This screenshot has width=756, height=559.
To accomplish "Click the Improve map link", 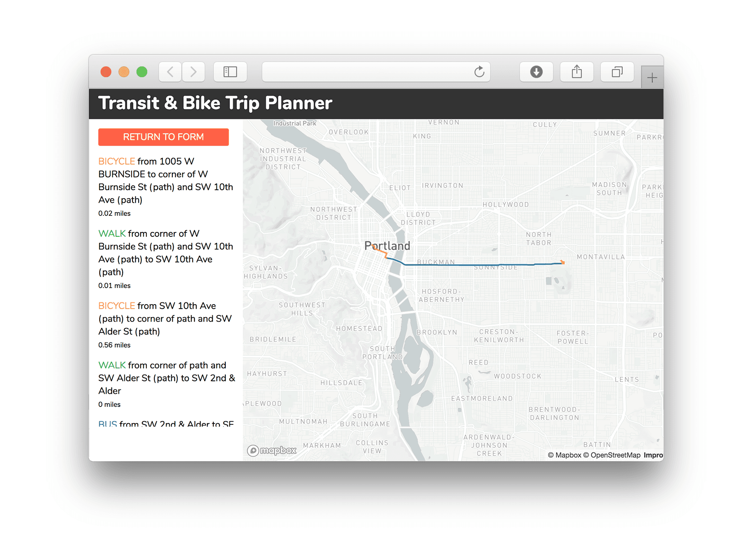I will coord(653,455).
